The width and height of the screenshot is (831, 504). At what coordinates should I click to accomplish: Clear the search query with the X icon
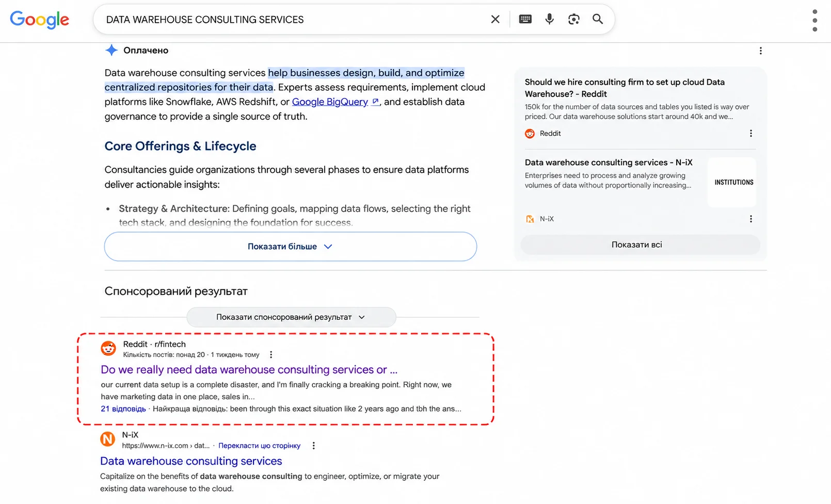click(495, 19)
